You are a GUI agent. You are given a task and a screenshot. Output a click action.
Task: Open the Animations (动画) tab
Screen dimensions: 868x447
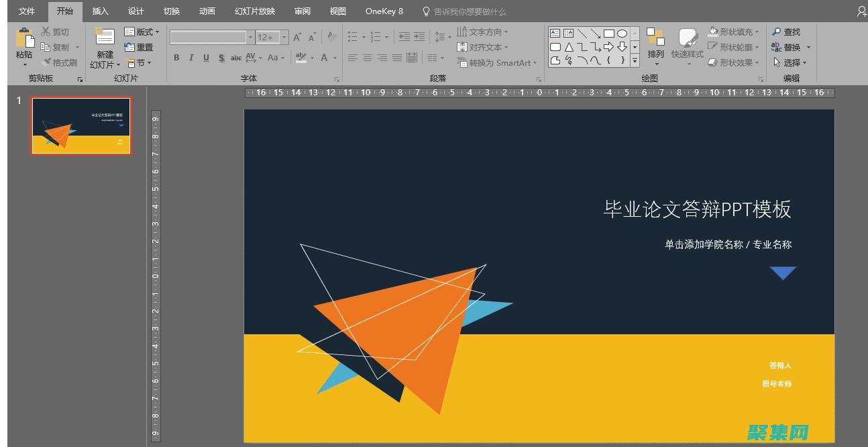[x=207, y=11]
